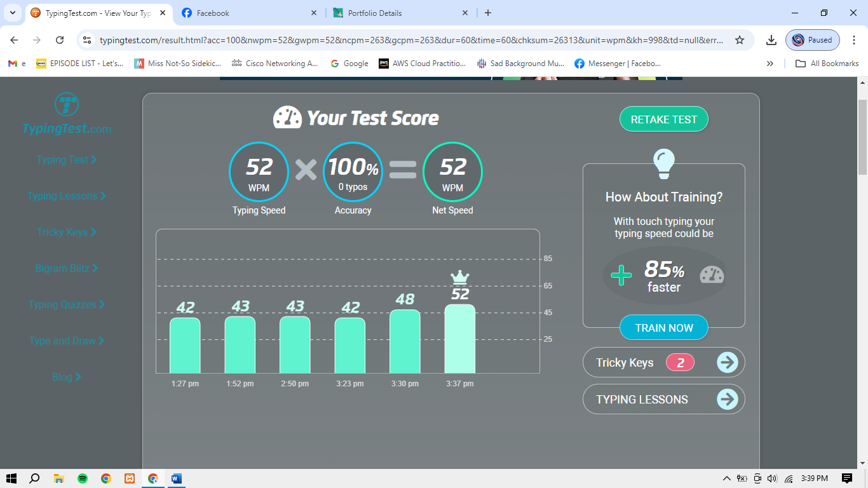Click the speedometer icon in the training card
This screenshot has width=868, height=488.
[x=712, y=275]
